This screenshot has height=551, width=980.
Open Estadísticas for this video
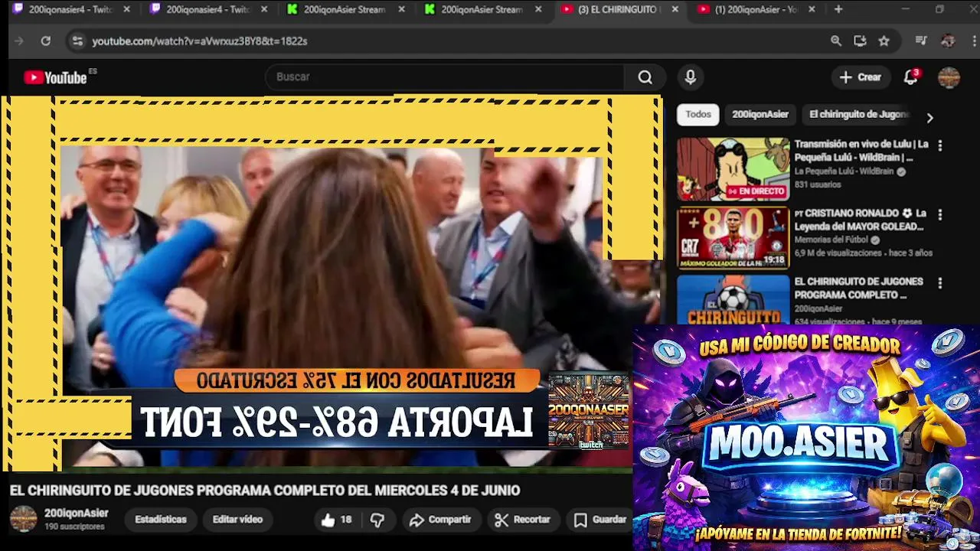[x=161, y=520]
